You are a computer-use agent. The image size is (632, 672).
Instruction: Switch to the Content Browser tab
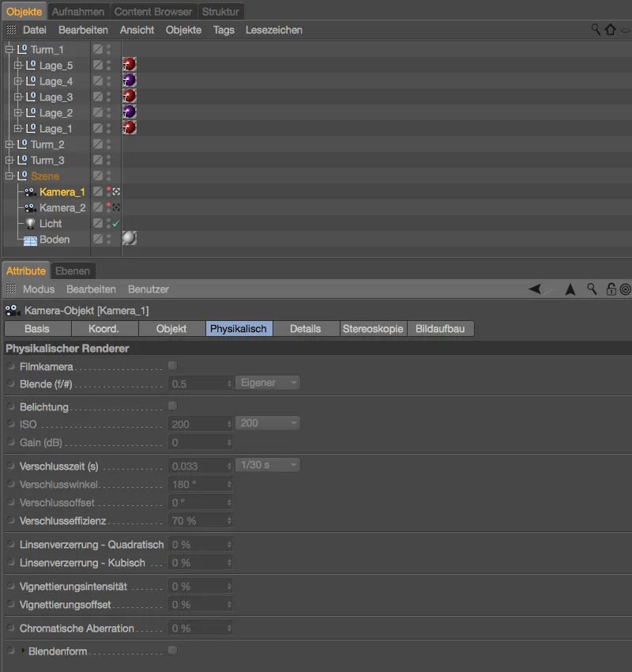click(153, 12)
